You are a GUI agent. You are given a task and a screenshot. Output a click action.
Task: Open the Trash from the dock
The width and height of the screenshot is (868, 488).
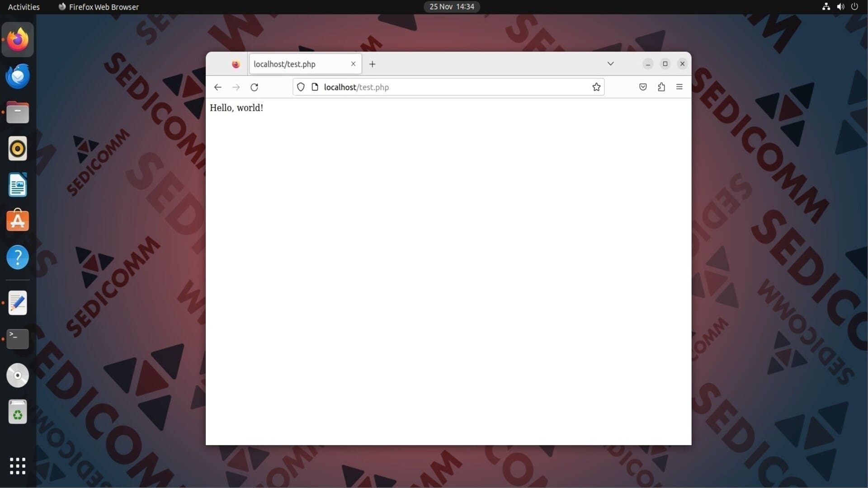pyautogui.click(x=18, y=412)
